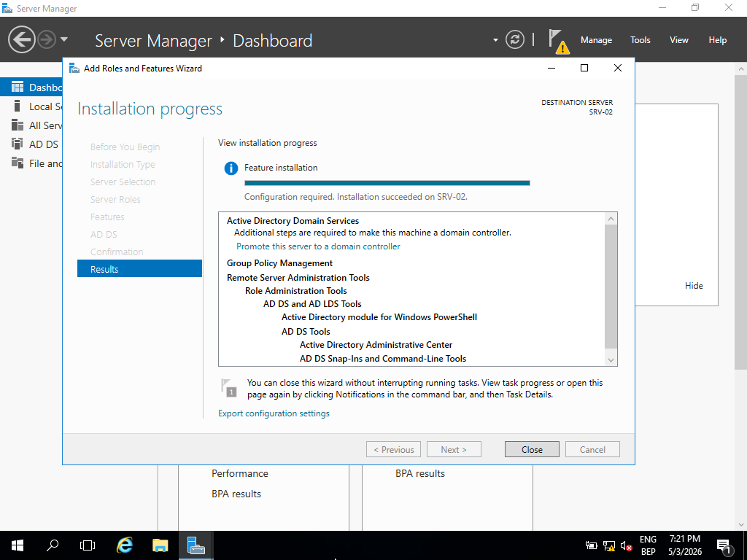Open the Manage menu
This screenshot has height=560, width=747.
596,40
